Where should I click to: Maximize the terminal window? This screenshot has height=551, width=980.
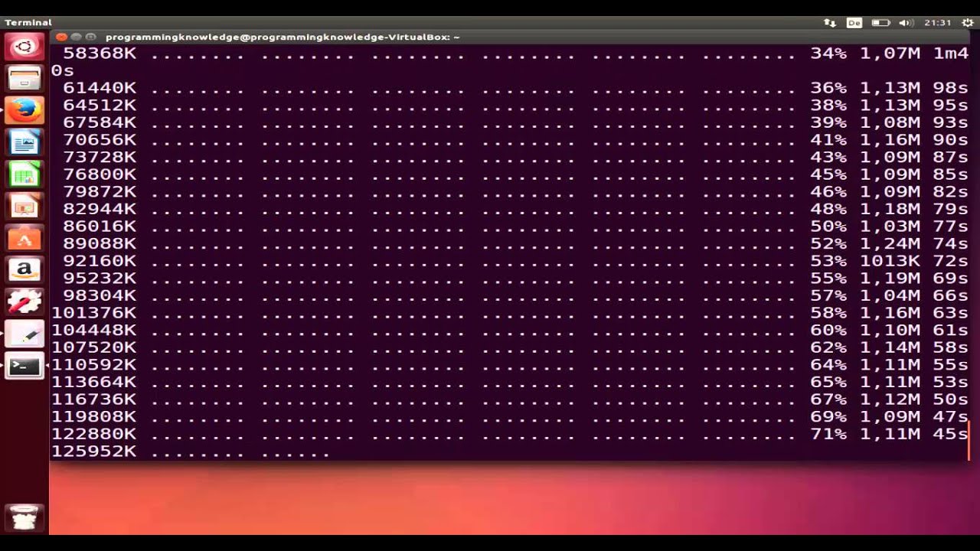(90, 37)
